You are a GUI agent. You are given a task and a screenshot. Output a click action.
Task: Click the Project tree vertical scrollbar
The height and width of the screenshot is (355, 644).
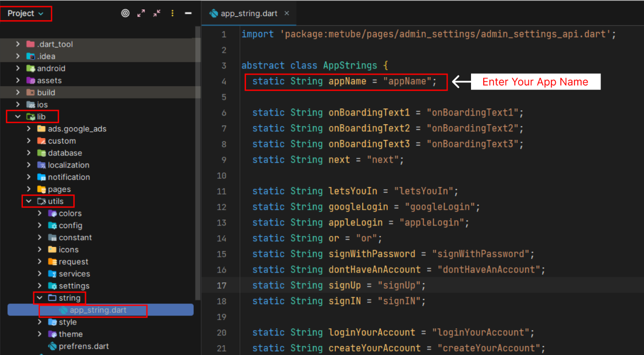click(198, 161)
